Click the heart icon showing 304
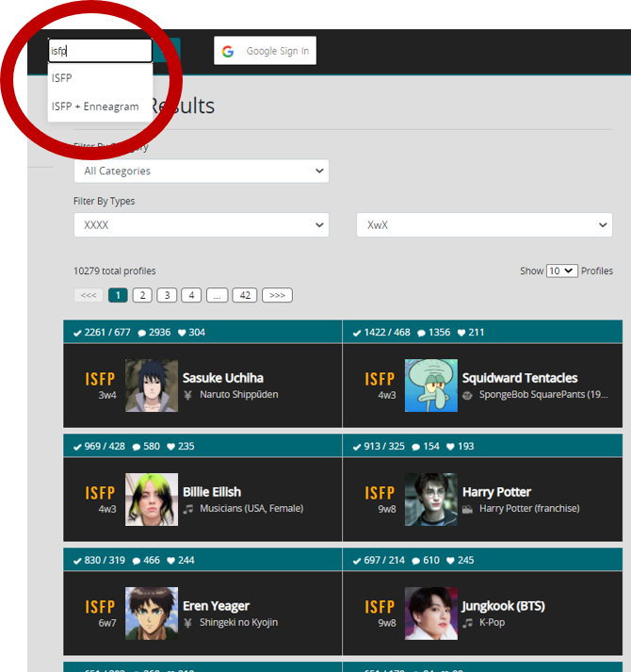The image size is (631, 672). click(182, 333)
